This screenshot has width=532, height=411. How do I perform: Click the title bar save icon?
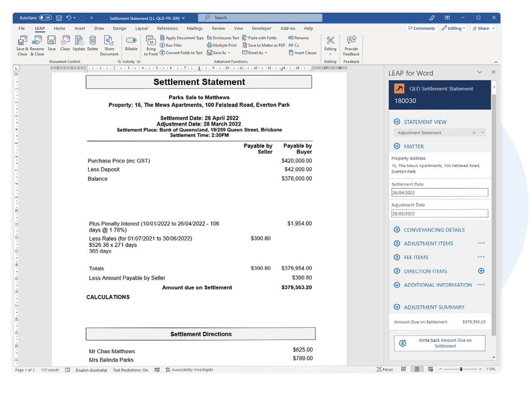coord(59,18)
